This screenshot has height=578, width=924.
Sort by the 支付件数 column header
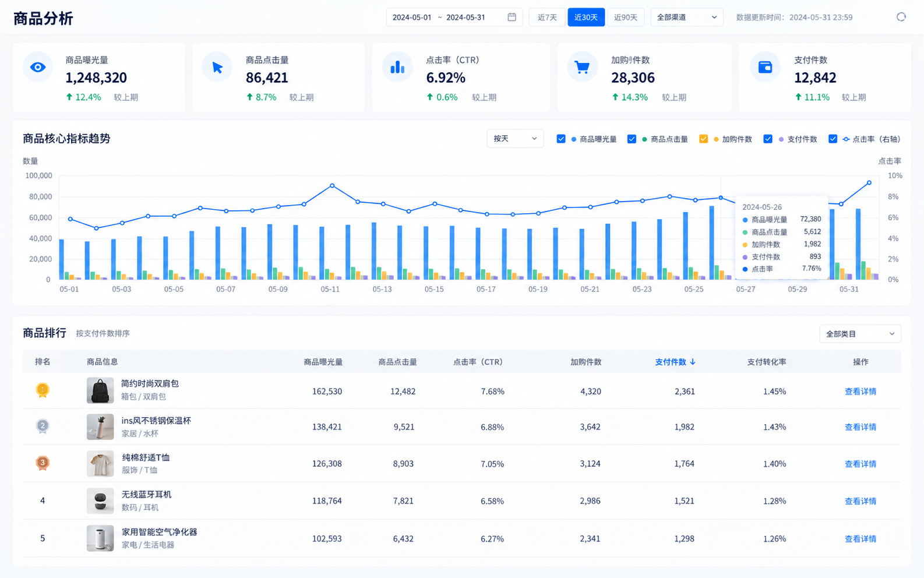point(675,362)
